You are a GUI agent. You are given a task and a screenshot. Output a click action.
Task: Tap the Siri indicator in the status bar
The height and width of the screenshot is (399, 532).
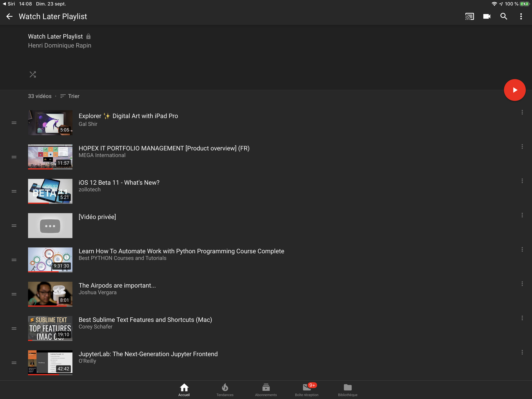pos(8,4)
